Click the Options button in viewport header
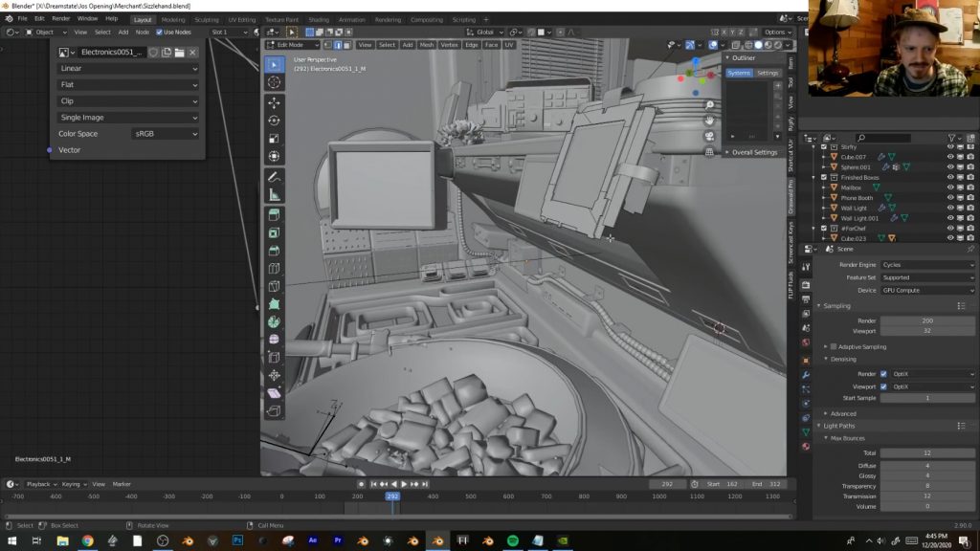Image resolution: width=980 pixels, height=551 pixels. 775,32
